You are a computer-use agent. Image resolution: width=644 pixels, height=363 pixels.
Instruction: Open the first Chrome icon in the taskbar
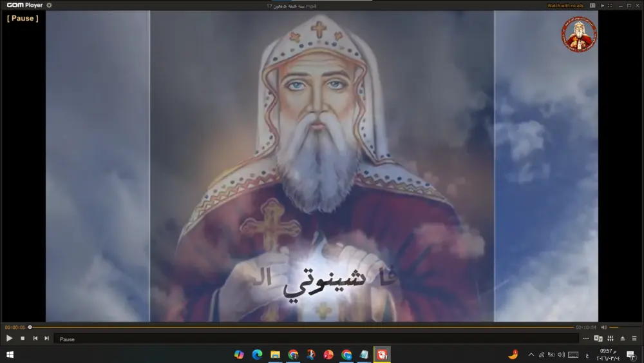(x=293, y=355)
